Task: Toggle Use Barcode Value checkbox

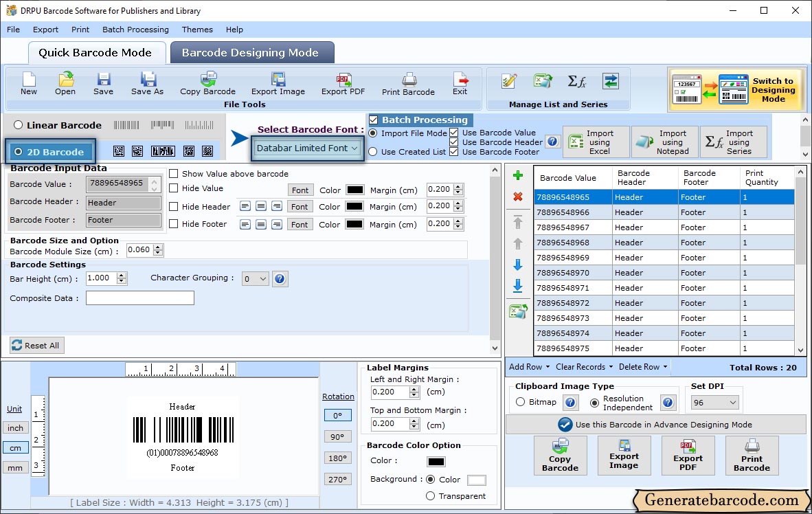Action: click(453, 133)
